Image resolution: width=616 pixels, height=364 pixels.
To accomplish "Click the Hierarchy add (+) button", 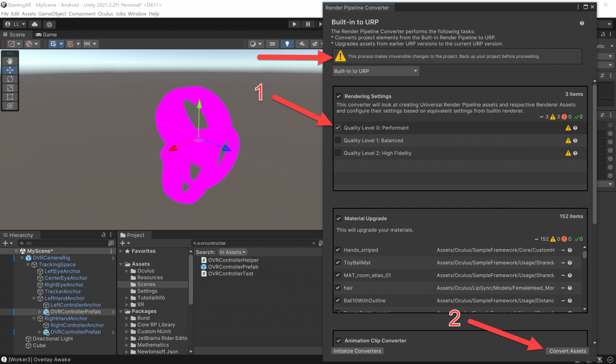I will pos(7,243).
